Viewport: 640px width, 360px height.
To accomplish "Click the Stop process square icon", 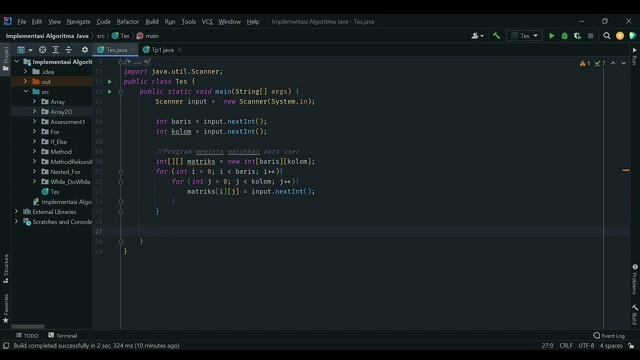I will pos(590,36).
